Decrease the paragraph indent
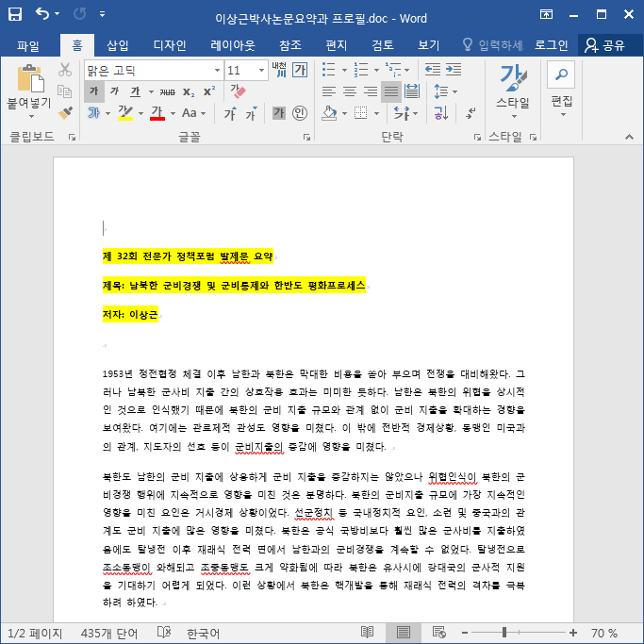644x644 pixels. [x=433, y=70]
